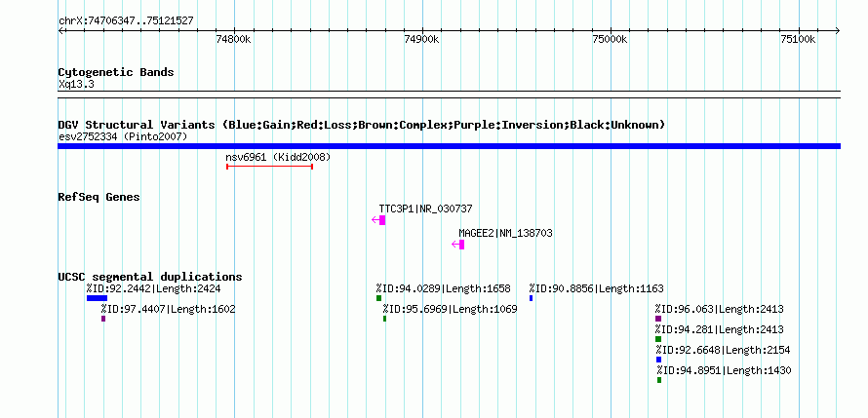Click the %ID:97.4407|Length:1602 label

coord(169,309)
